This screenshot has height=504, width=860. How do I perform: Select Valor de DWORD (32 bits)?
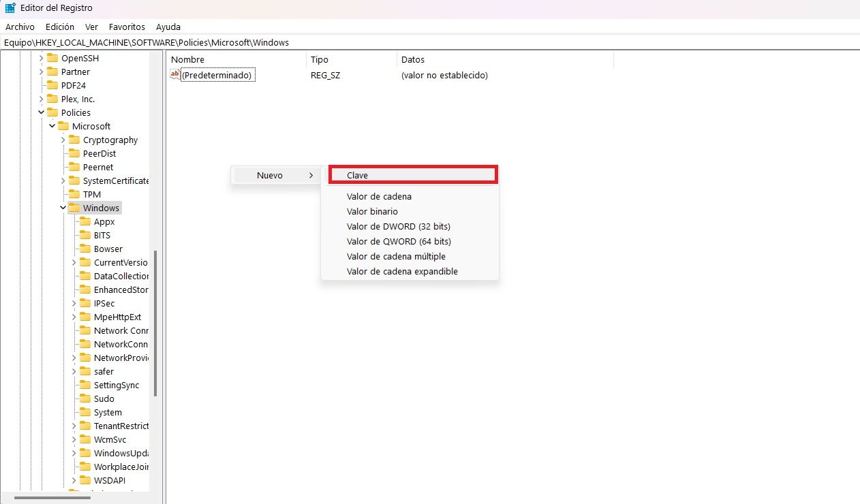[x=398, y=226]
